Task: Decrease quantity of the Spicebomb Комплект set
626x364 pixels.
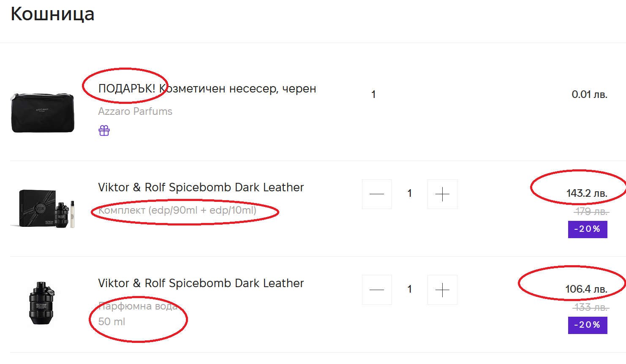Action: (377, 194)
